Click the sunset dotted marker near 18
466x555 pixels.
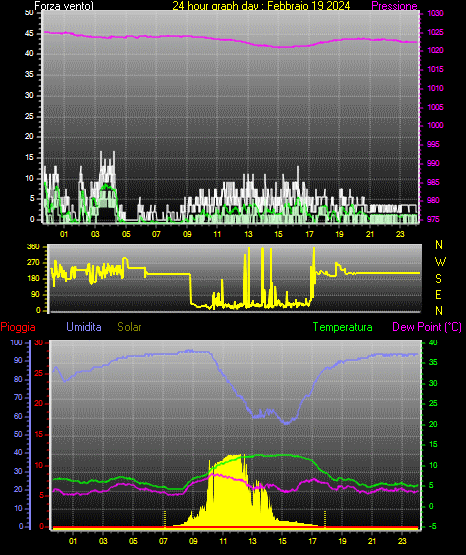tap(325, 519)
